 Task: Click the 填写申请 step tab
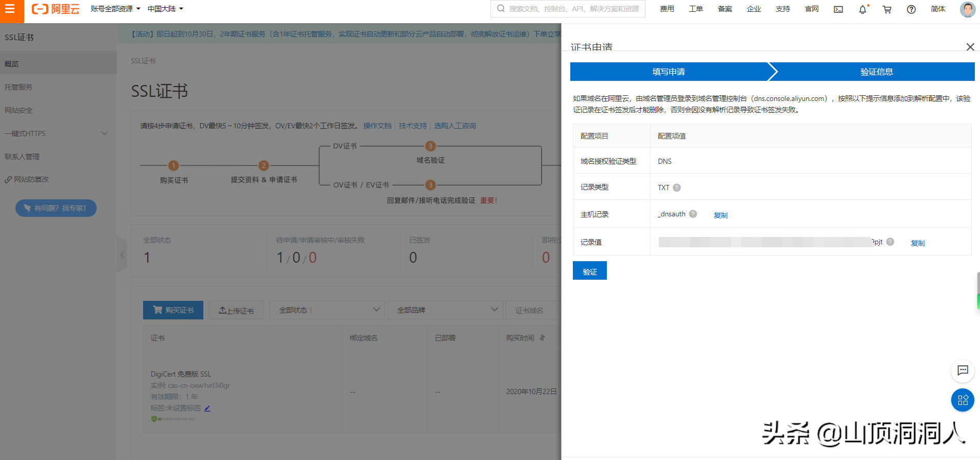(x=669, y=72)
